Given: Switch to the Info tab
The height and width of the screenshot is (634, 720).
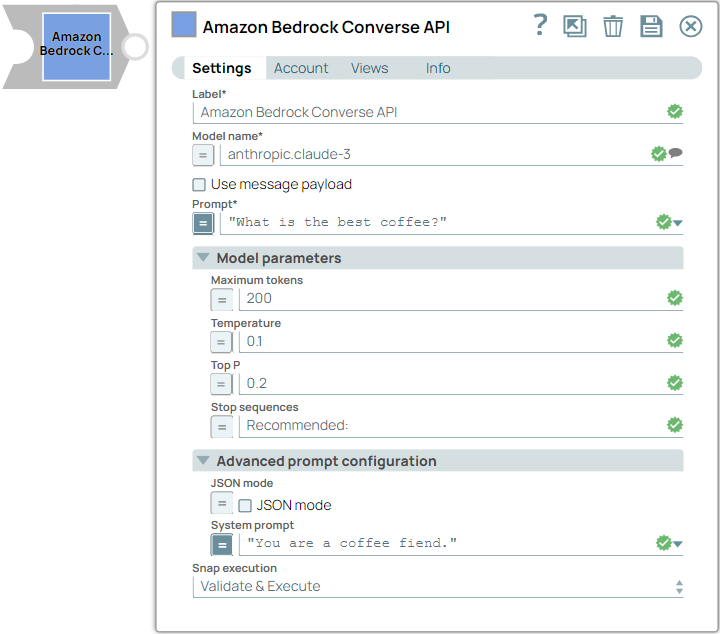Looking at the screenshot, I should (438, 68).
